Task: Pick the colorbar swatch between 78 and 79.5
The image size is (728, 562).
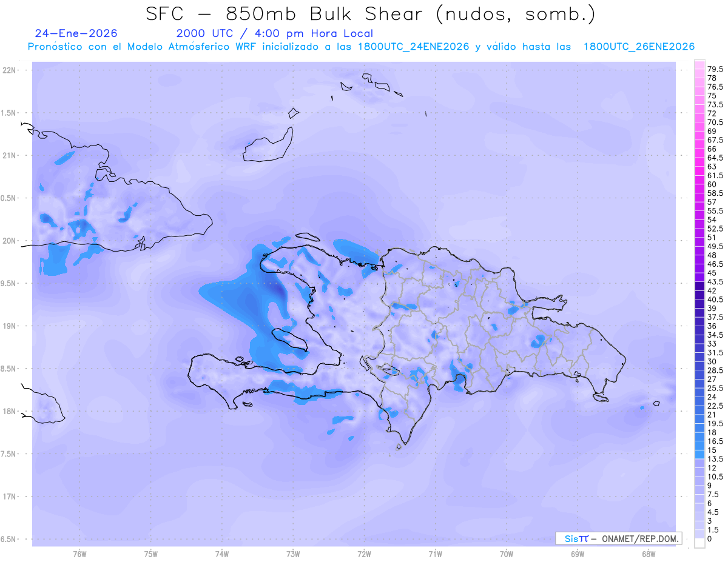Action: (699, 74)
